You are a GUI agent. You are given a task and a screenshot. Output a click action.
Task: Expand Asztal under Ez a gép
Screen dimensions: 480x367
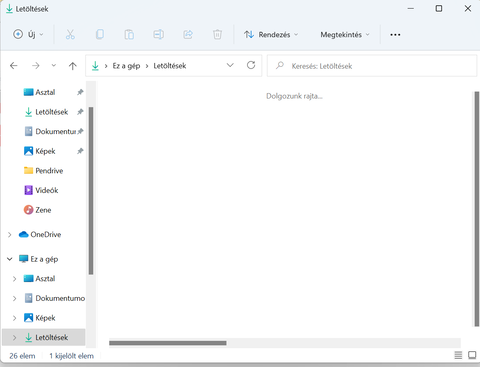tap(14, 279)
